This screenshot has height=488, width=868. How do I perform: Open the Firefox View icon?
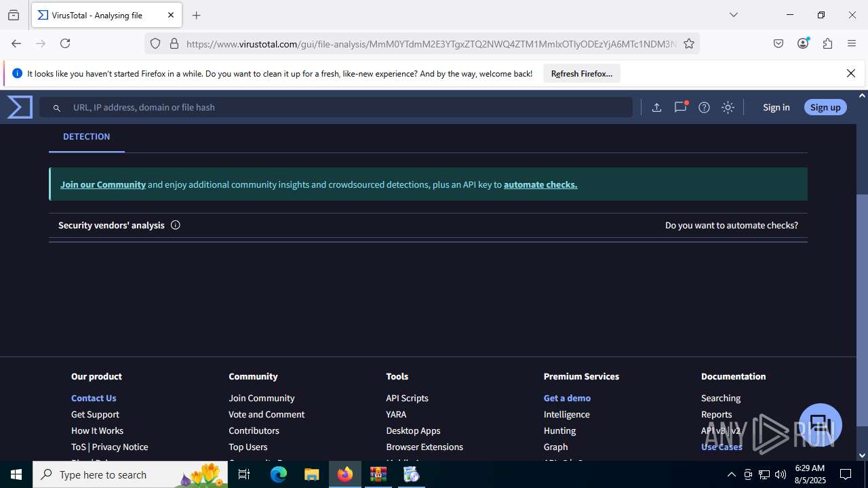coord(14,15)
